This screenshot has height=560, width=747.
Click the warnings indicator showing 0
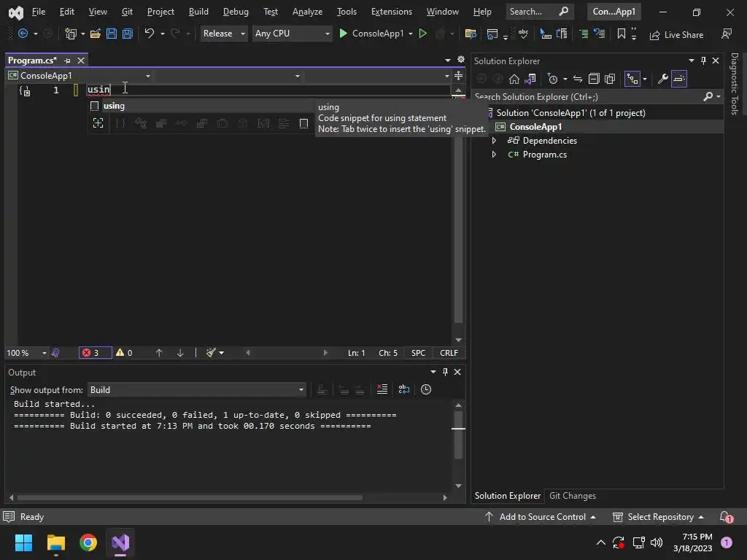coord(124,353)
